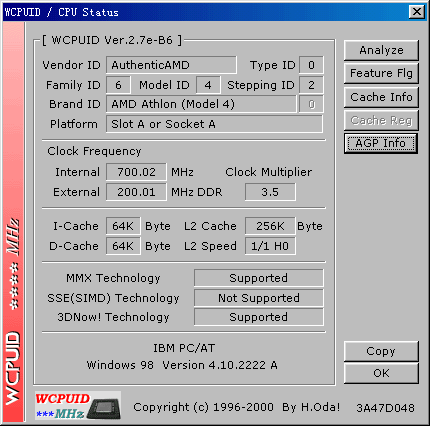Click the Stepping ID value 2

(x=311, y=85)
